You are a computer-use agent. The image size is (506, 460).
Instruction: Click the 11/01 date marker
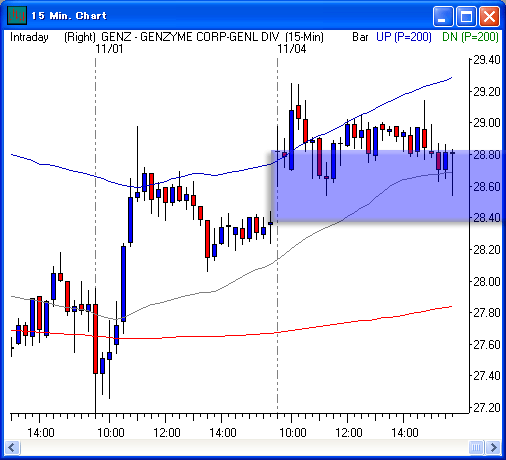click(109, 49)
